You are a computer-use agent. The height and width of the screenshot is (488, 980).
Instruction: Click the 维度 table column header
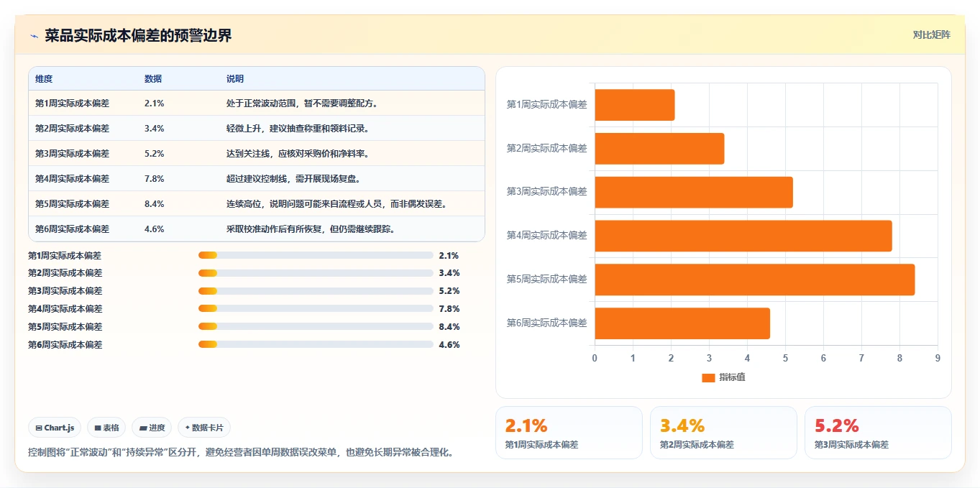click(44, 79)
